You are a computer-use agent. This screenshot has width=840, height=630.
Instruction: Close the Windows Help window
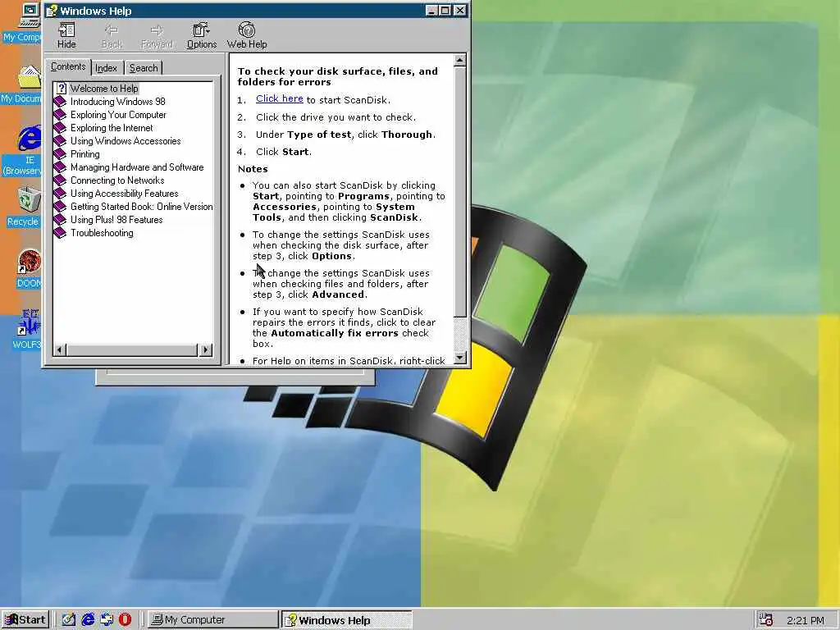click(x=459, y=11)
